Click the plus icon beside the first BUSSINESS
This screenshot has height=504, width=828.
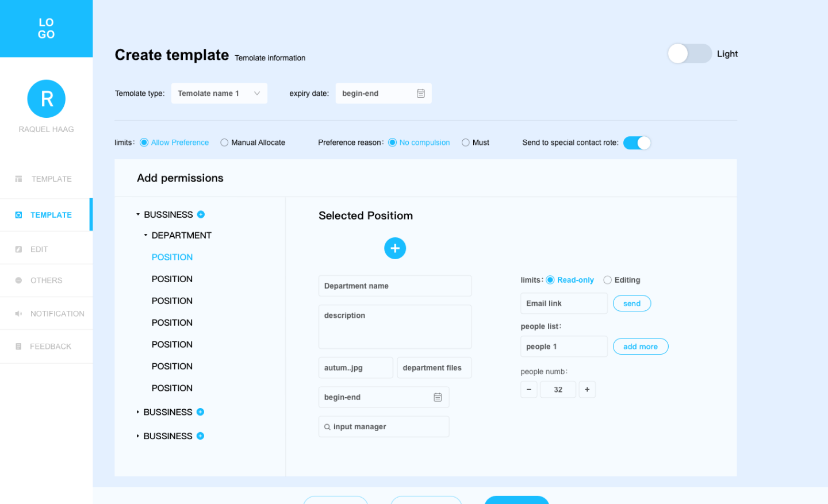click(x=201, y=214)
